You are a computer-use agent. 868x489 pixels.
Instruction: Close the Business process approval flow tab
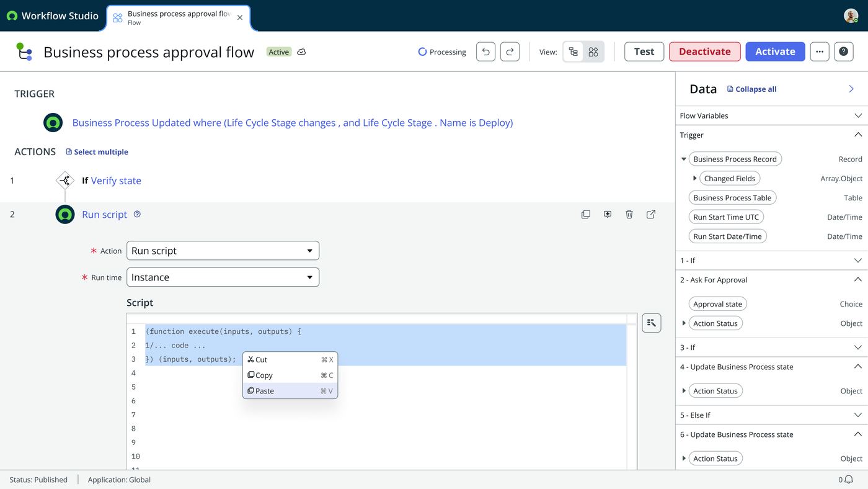(x=240, y=18)
